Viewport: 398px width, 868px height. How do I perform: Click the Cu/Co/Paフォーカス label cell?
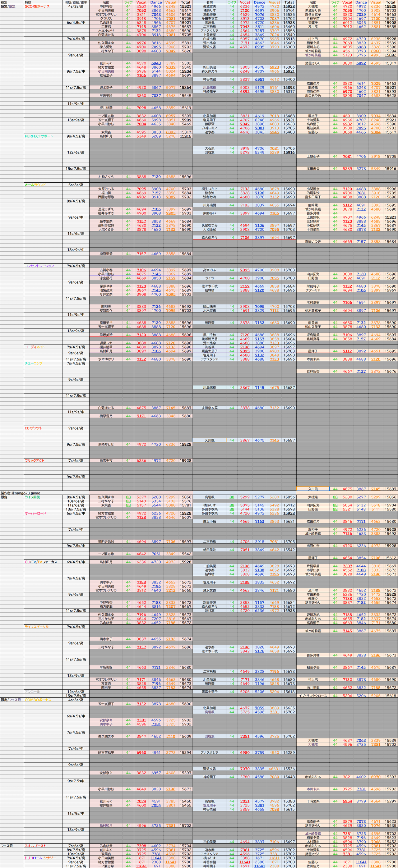(x=43, y=562)
